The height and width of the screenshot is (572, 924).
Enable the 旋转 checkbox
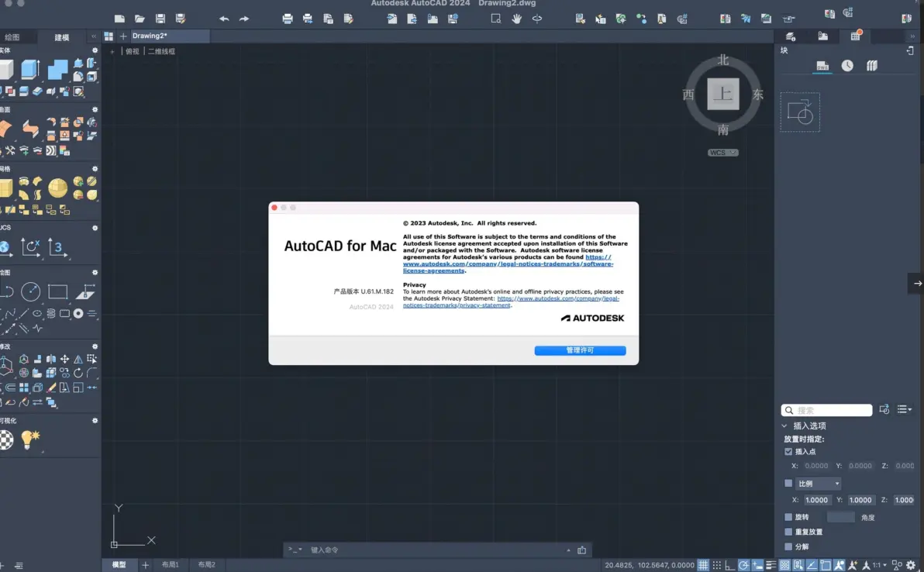point(788,517)
